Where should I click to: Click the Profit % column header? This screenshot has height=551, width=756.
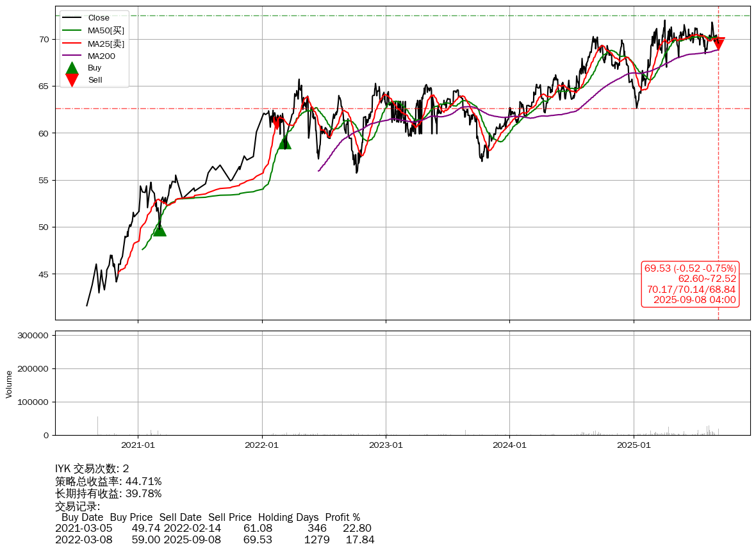(x=342, y=517)
